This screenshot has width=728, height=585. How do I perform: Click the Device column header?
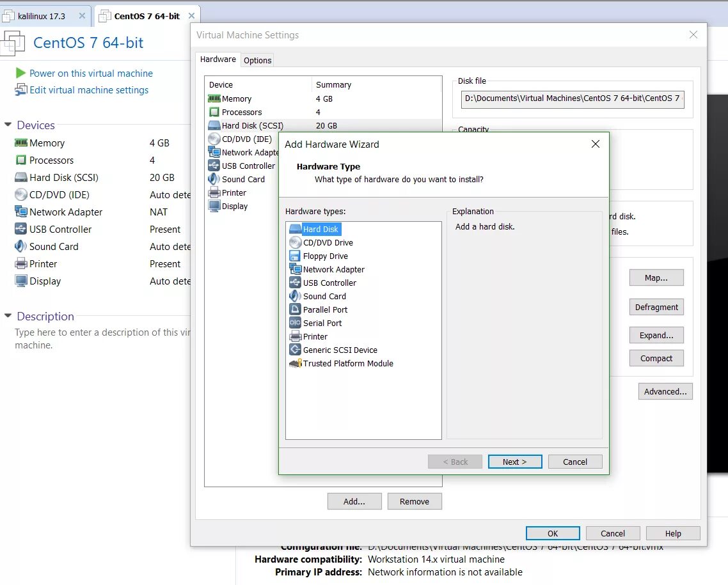(x=258, y=84)
